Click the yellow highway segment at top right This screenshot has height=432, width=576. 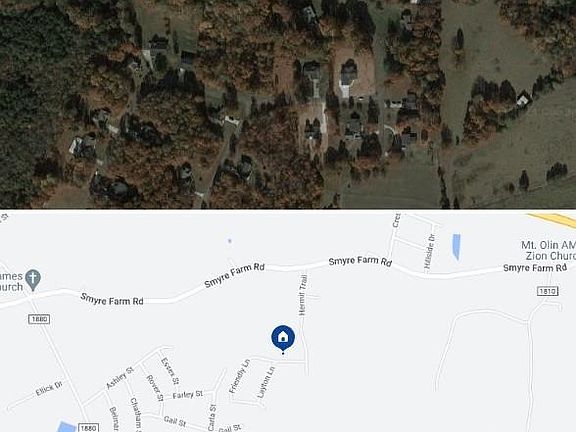pos(553,220)
